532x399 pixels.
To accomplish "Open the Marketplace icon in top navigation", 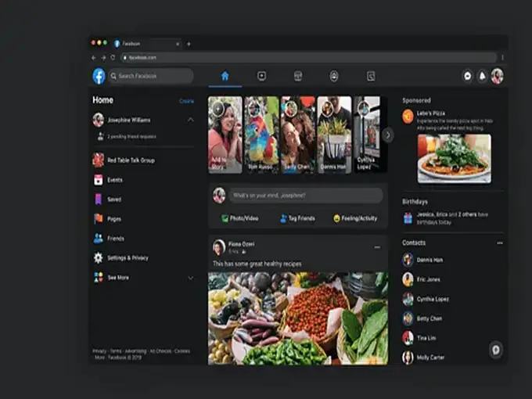I will 297,76.
